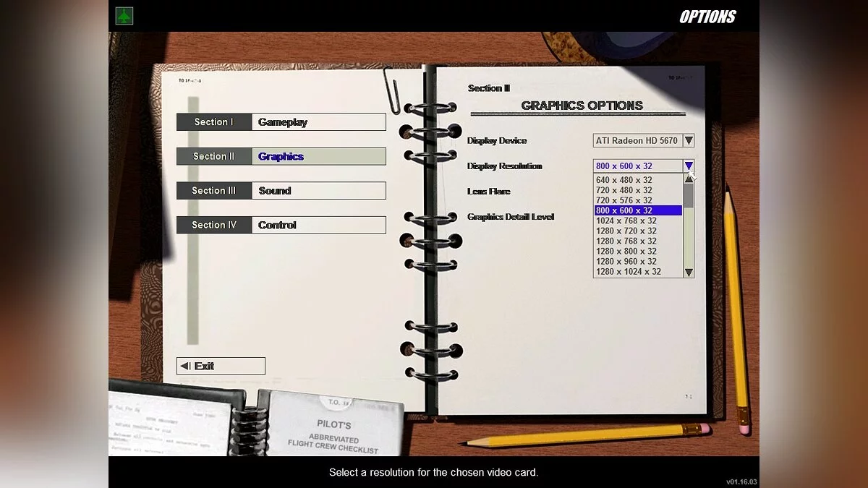Click the Exit button
Image resolution: width=868 pixels, height=488 pixels.
pyautogui.click(x=221, y=366)
